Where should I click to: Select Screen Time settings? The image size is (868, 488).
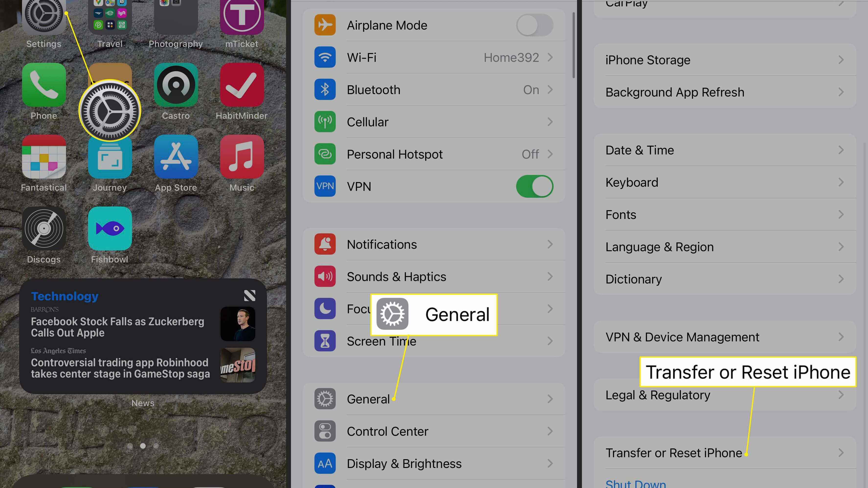434,341
